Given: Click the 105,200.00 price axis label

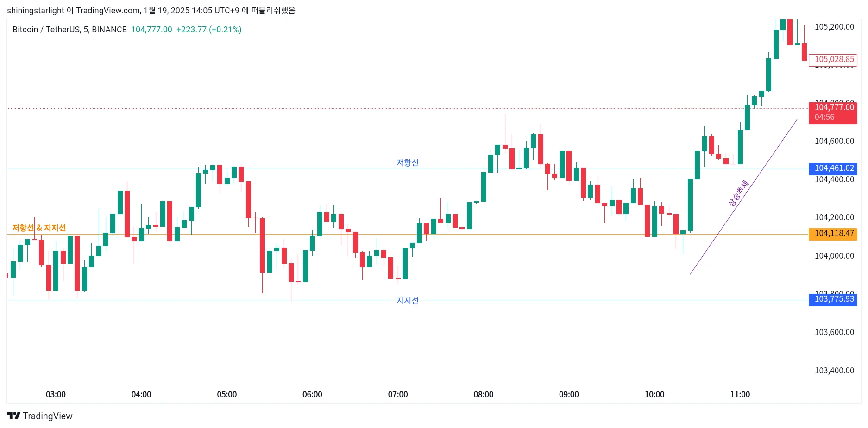Looking at the screenshot, I should tap(834, 27).
